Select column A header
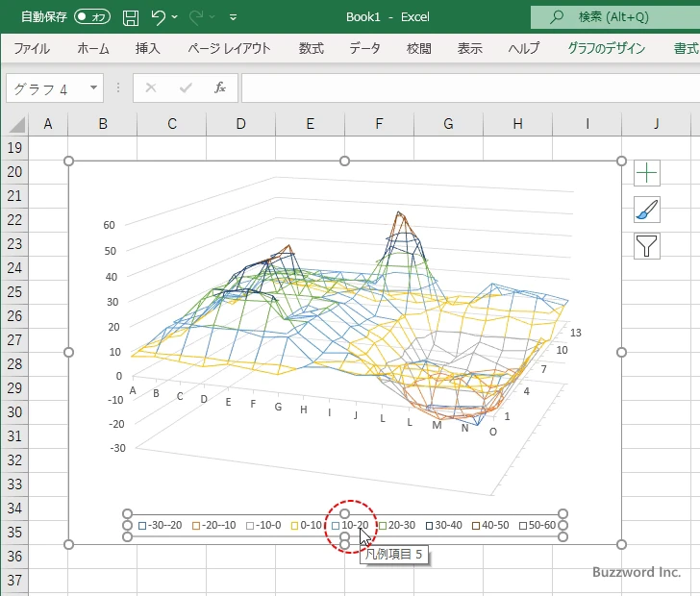This screenshot has height=596, width=700. click(x=48, y=124)
